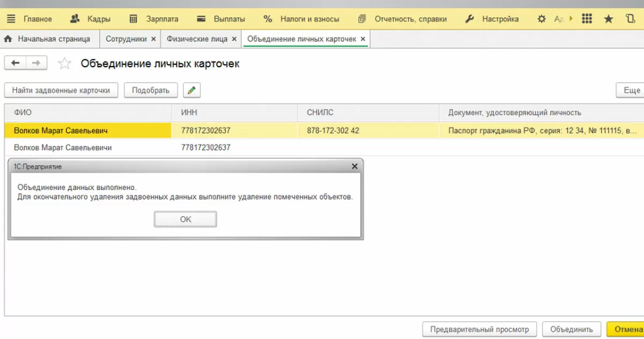
Task: Open the functions grid icon
Action: coord(587,19)
